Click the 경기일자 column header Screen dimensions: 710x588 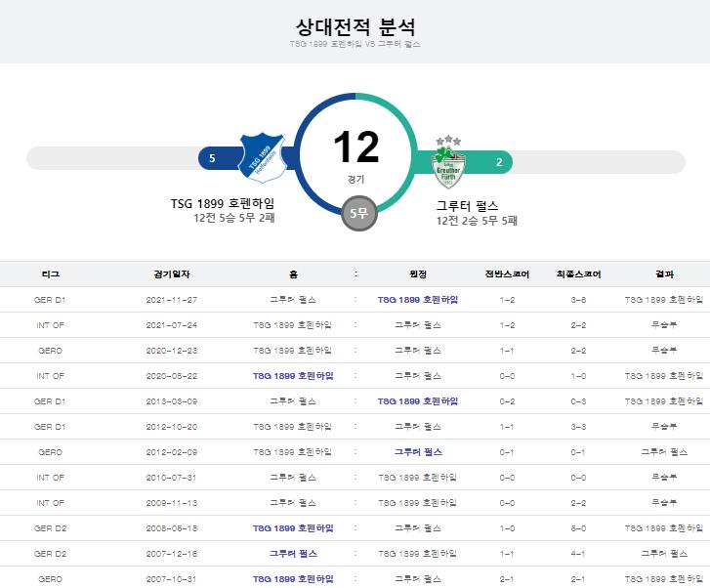[172, 274]
